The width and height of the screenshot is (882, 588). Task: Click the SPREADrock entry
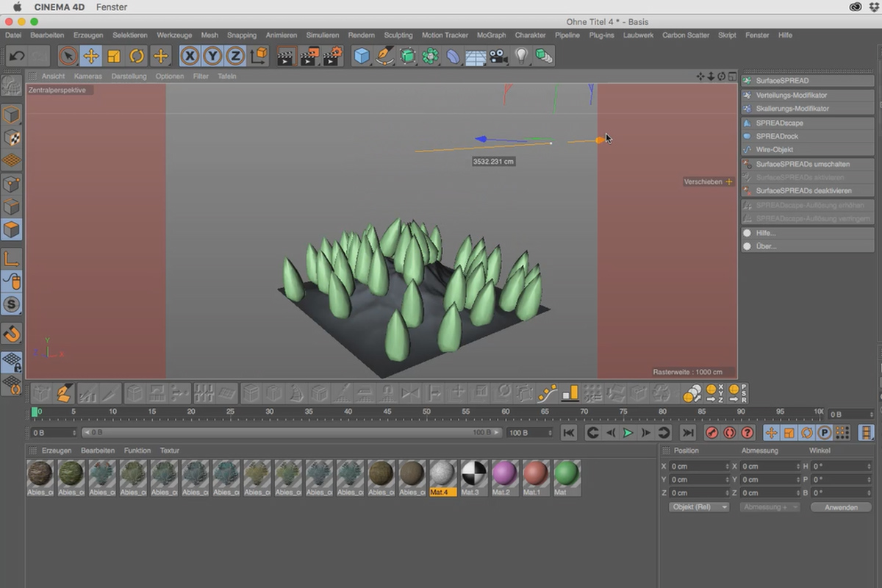(807, 137)
